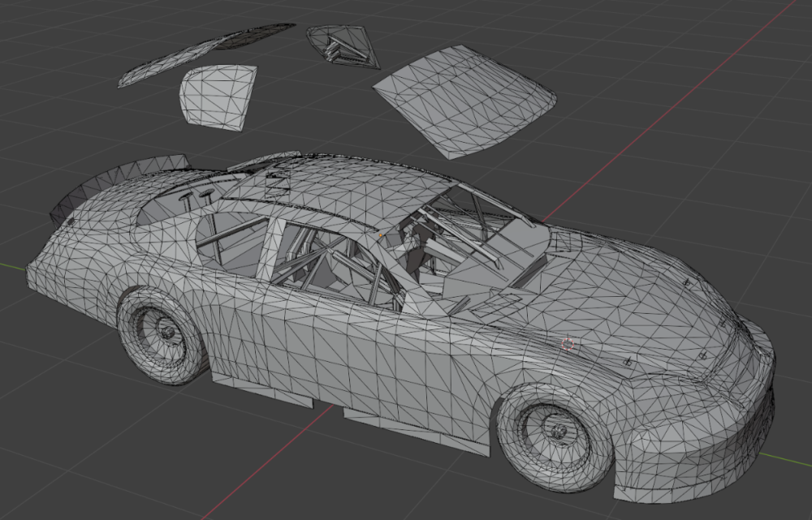Select the small floating side window panel
The width and height of the screenshot is (812, 520).
click(x=218, y=97)
